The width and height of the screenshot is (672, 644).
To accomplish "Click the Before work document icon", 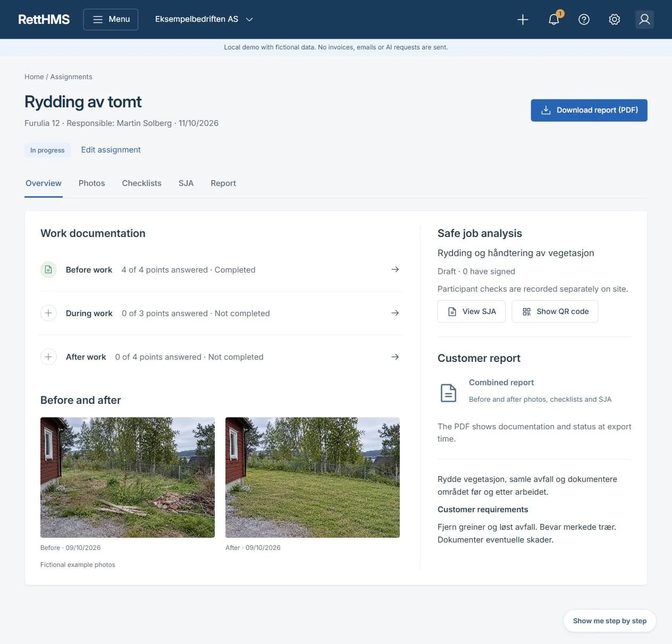I will [x=48, y=269].
